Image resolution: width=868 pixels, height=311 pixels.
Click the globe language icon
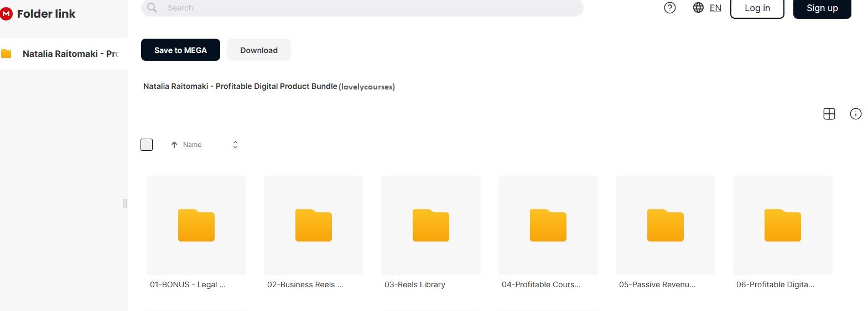click(698, 8)
